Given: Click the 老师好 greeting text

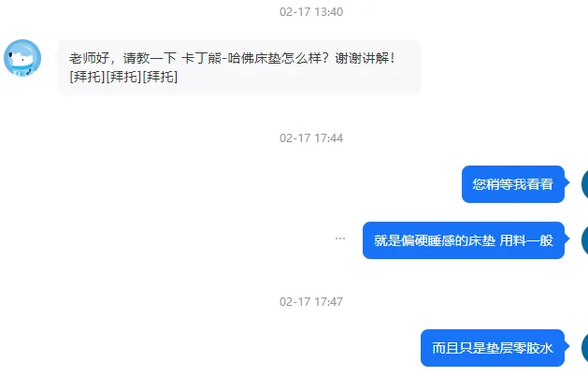Looking at the screenshot, I should point(89,58).
